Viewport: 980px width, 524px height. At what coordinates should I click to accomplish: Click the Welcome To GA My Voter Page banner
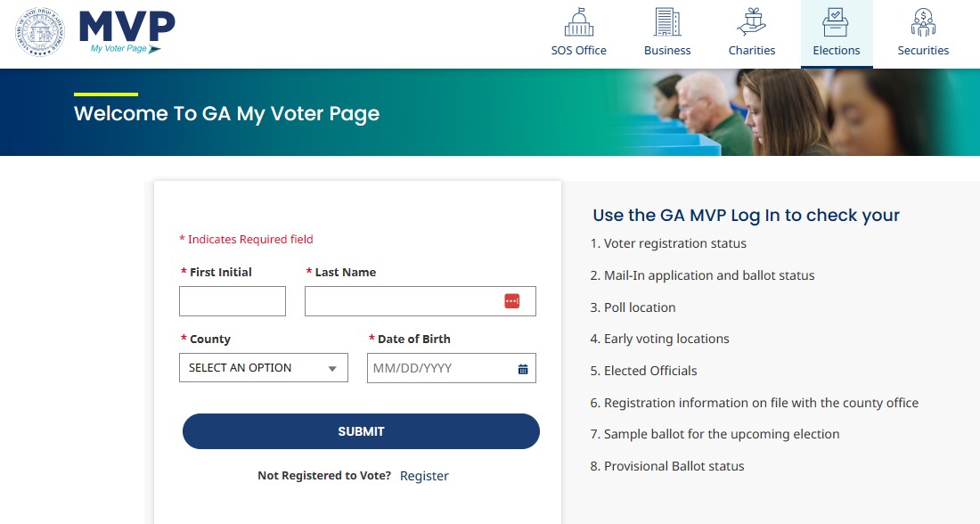(x=226, y=114)
